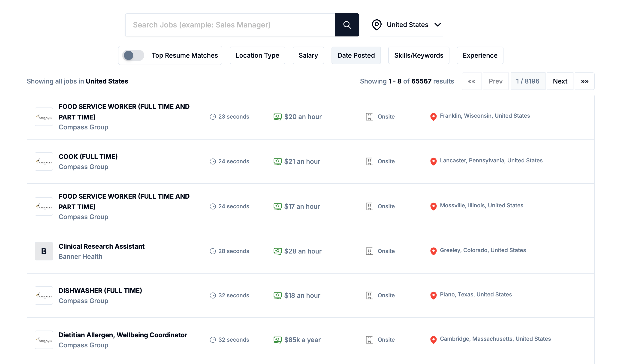This screenshot has width=627, height=364.
Task: Click the Banner Health B logo
Action: click(44, 251)
